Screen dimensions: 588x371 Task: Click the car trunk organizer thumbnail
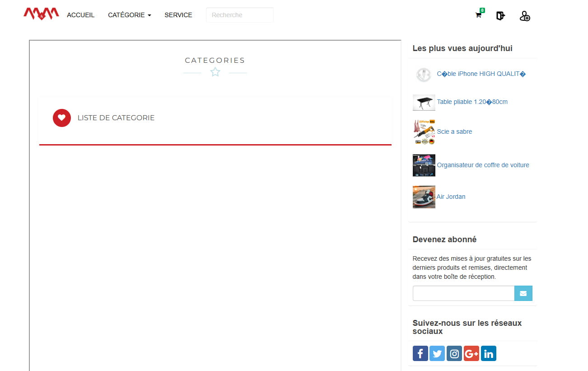click(424, 165)
